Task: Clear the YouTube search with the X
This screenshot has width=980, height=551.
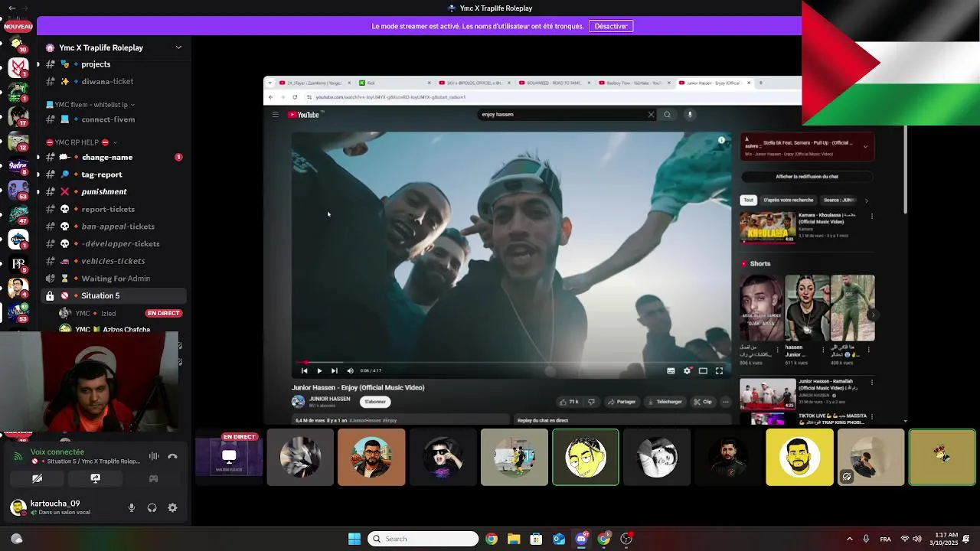Action: 651,115
